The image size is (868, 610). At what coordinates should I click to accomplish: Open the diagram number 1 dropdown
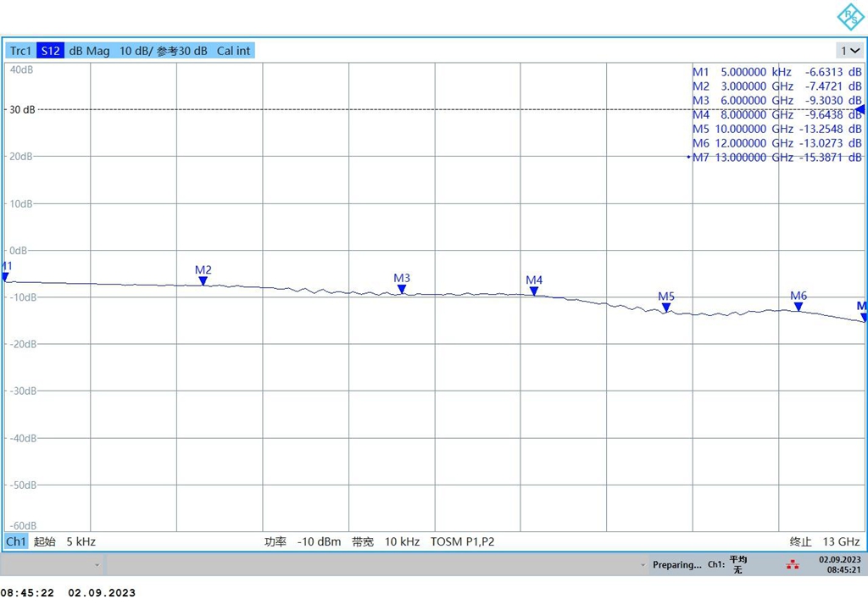[x=850, y=51]
